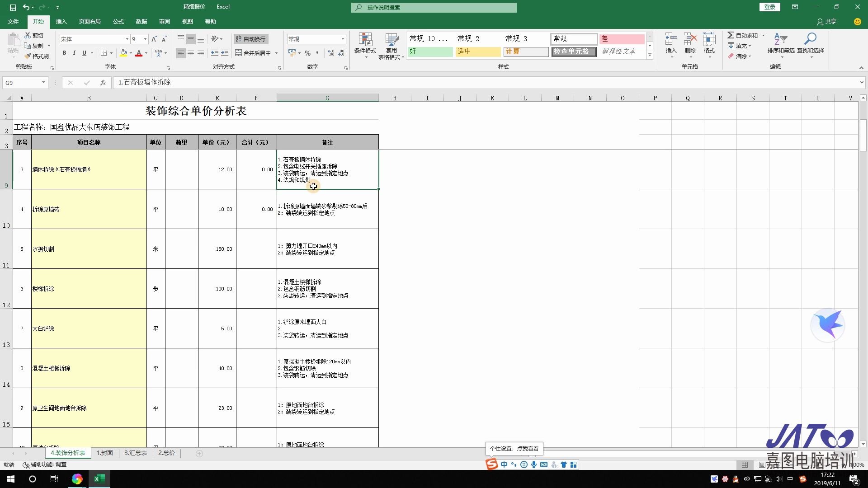Screen dimensions: 868x488
Task: Switch to the 3.汇总表 sheet tab
Action: (x=136, y=453)
